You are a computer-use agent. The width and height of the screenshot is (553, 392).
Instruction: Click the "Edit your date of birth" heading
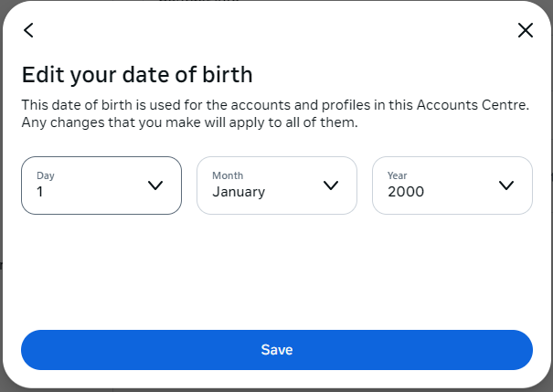pyautogui.click(x=137, y=74)
